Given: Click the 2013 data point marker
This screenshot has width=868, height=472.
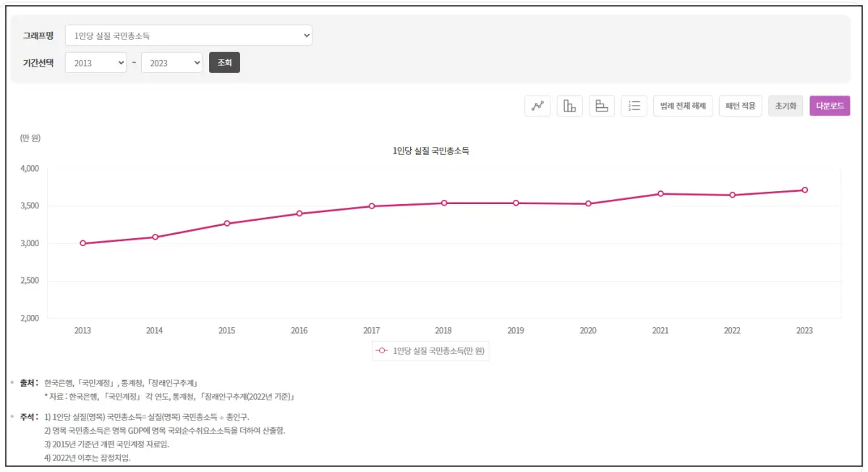Looking at the screenshot, I should point(82,243).
